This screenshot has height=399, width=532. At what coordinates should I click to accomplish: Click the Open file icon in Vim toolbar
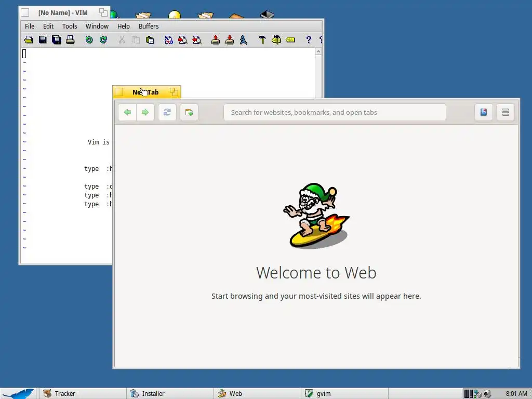tap(29, 40)
